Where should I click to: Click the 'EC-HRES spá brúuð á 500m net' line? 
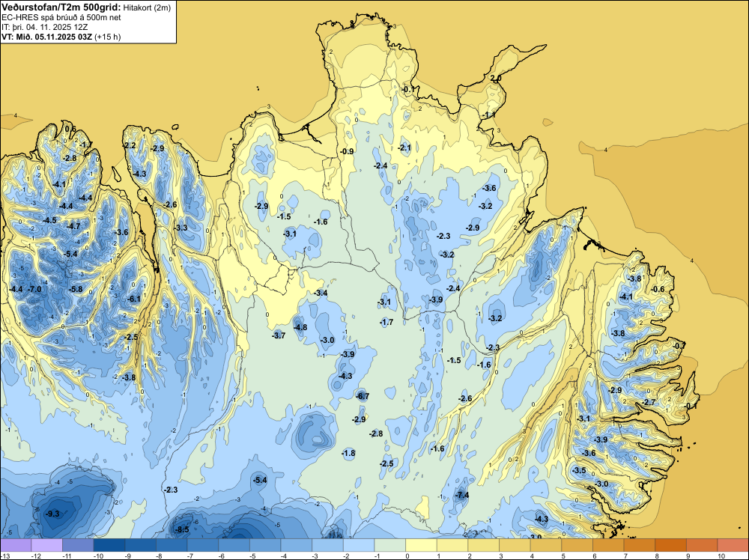[61, 17]
